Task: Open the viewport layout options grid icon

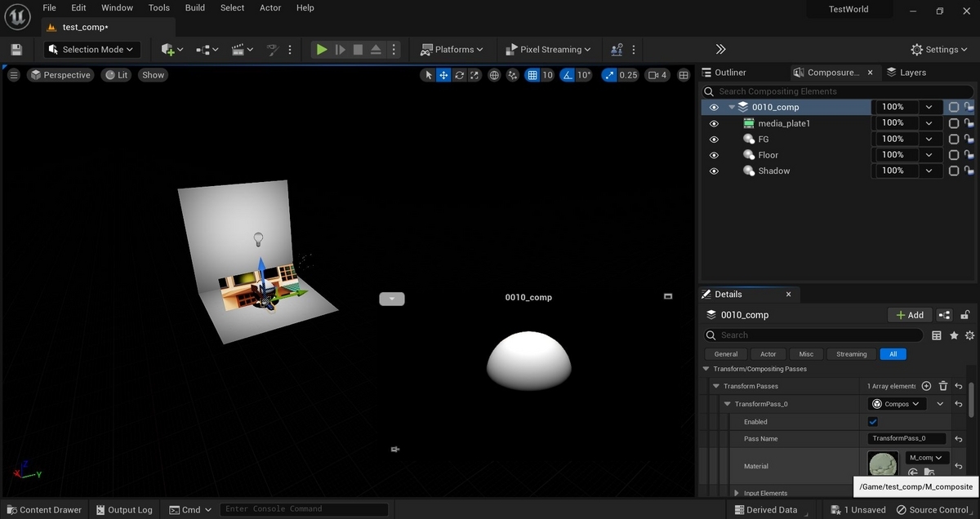Action: pos(684,75)
